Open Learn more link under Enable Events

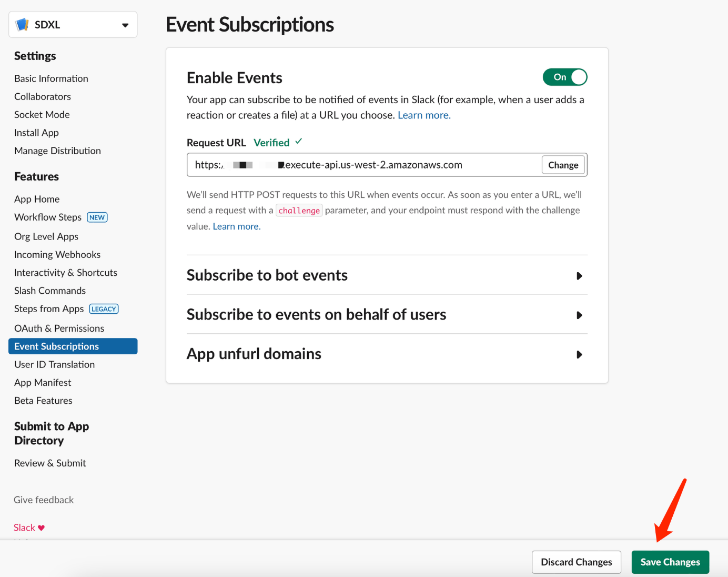pyautogui.click(x=424, y=115)
